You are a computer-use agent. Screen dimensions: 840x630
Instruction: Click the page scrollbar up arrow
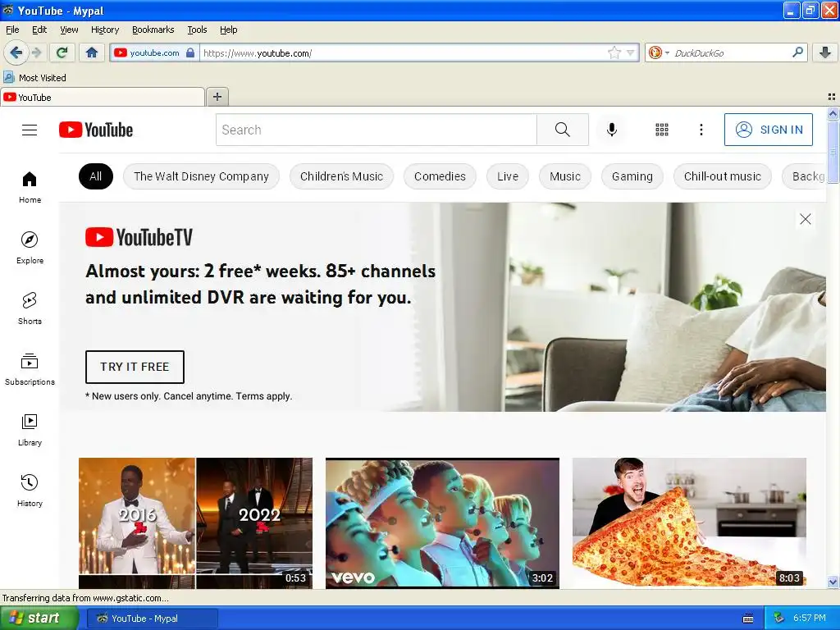[x=833, y=113]
